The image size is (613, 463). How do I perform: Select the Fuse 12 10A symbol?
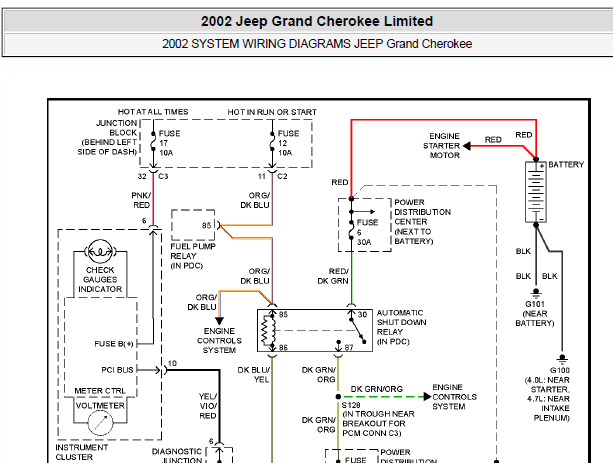pyautogui.click(x=272, y=143)
